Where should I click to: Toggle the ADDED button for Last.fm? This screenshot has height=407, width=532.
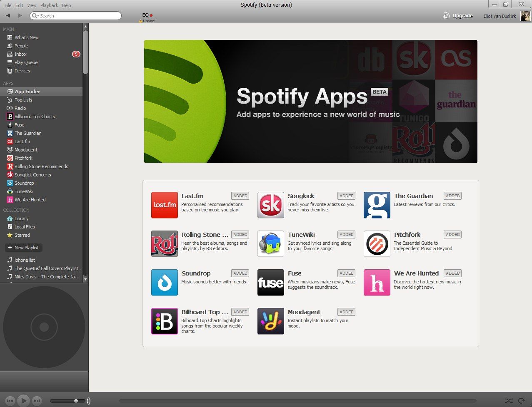(240, 196)
